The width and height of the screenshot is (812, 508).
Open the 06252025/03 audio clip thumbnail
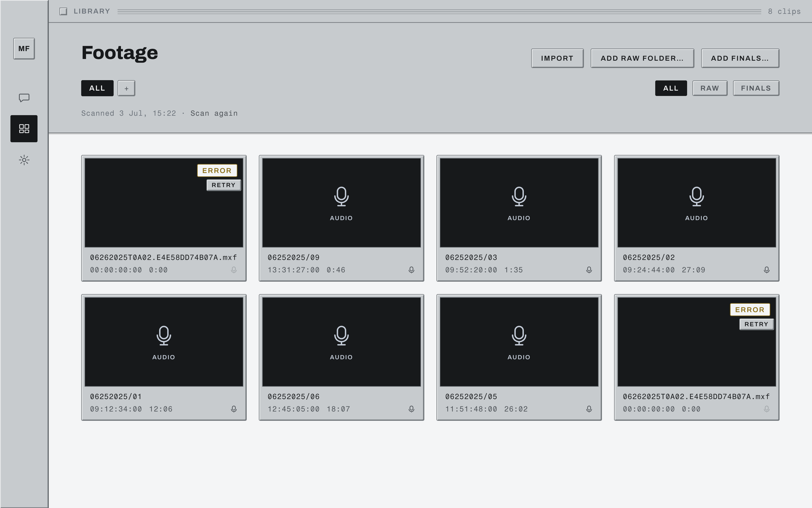pyautogui.click(x=519, y=203)
